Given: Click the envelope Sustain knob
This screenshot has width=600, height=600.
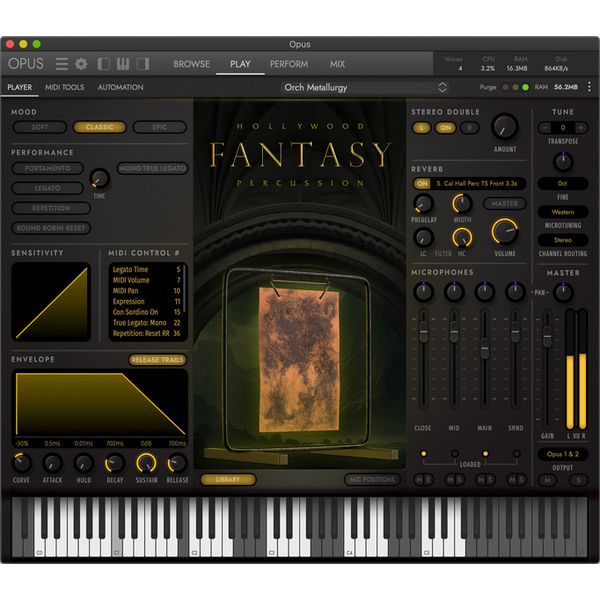Looking at the screenshot, I should click(x=146, y=463).
